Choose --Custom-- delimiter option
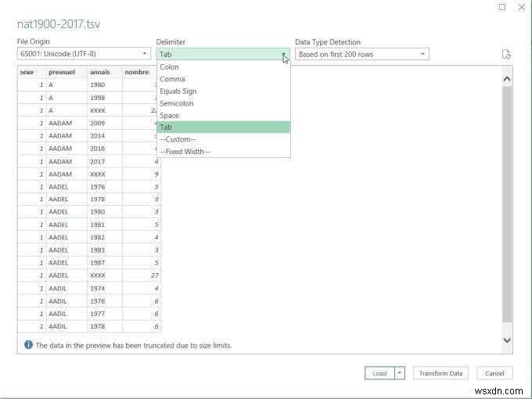The height and width of the screenshot is (399, 532). coord(223,139)
